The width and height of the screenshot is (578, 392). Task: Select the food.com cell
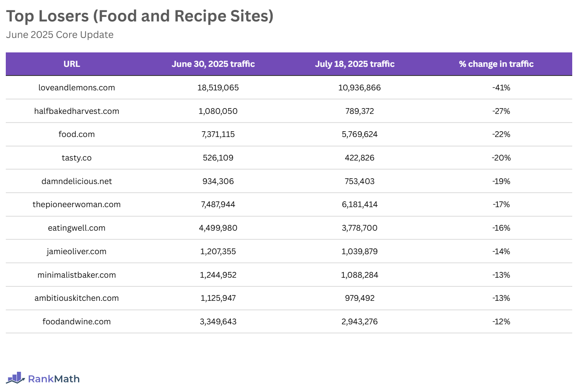77,134
